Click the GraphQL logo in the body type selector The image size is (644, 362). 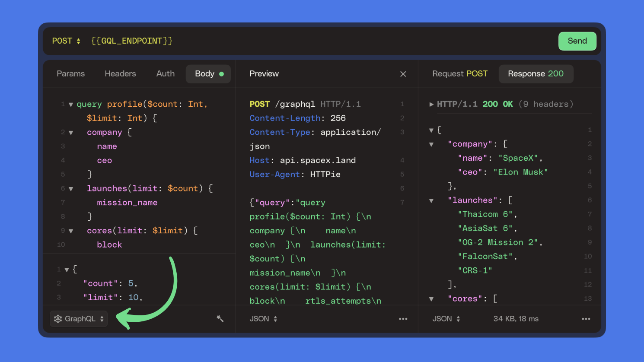click(58, 318)
